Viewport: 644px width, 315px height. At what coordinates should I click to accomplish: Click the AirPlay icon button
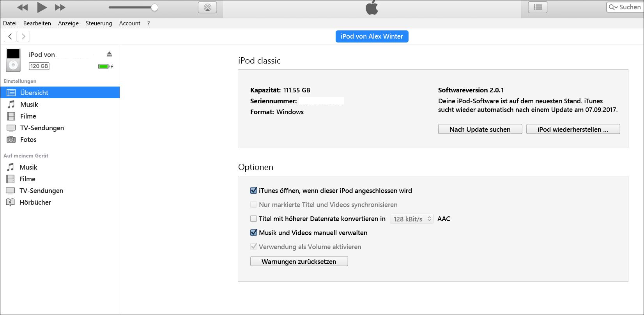207,7
